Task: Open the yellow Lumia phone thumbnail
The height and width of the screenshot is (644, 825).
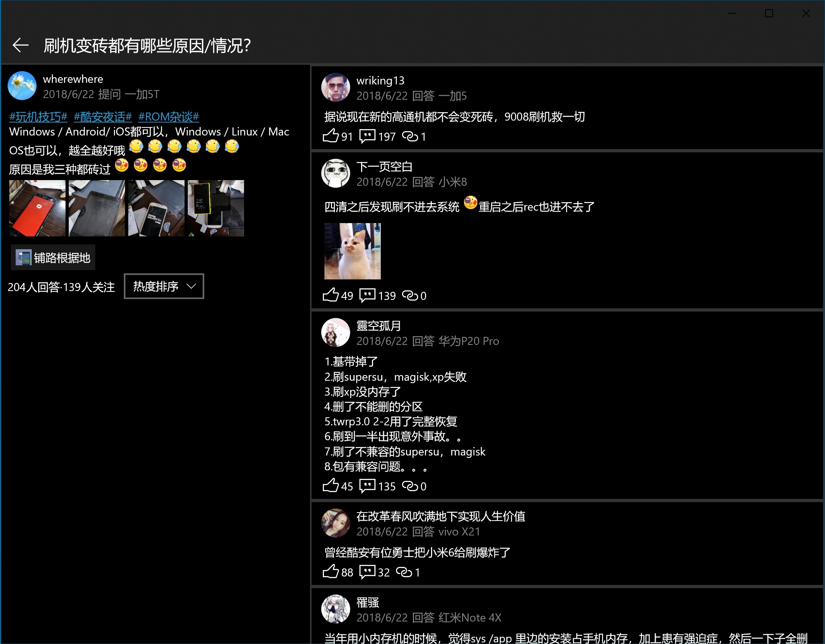Action: click(215, 208)
